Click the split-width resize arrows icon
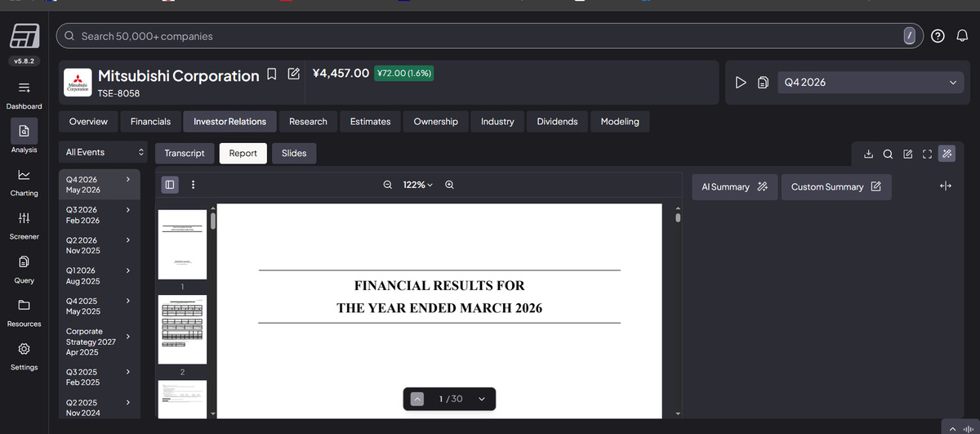 pyautogui.click(x=946, y=186)
